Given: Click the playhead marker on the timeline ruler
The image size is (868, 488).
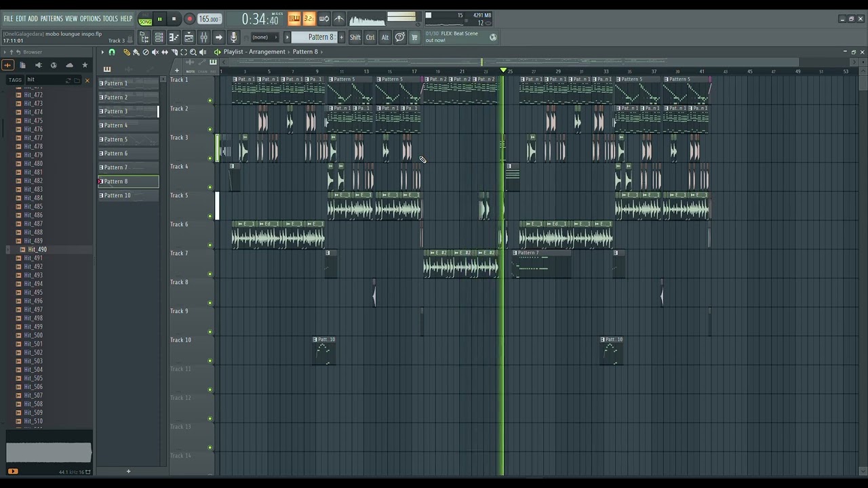Looking at the screenshot, I should pyautogui.click(x=503, y=70).
